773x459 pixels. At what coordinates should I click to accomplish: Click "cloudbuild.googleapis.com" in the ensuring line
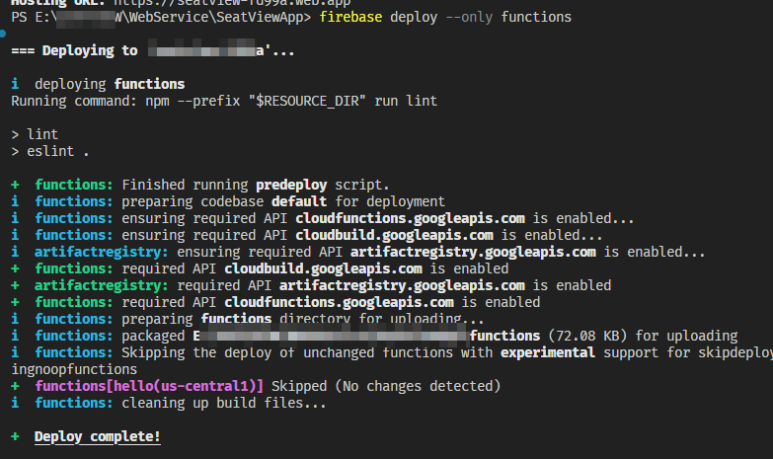(x=394, y=235)
